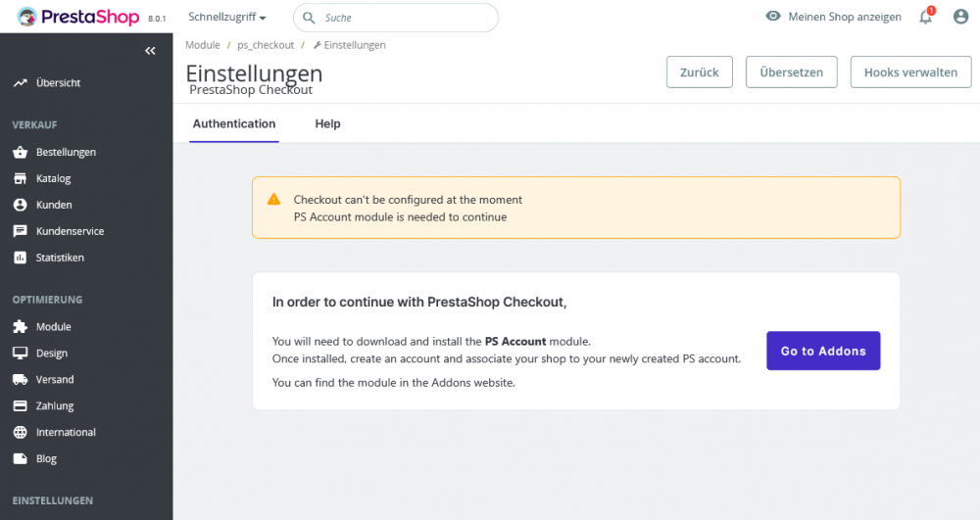Screen dimensions: 980x520
Task: Switch to the Help tab
Action: click(327, 124)
